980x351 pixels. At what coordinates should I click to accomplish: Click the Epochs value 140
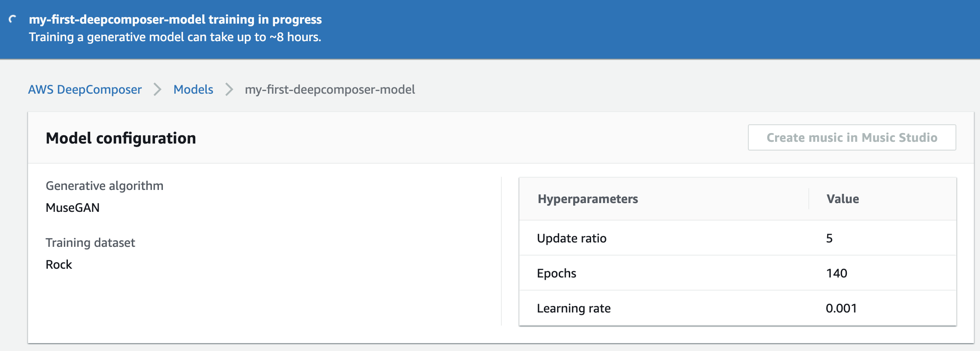(836, 274)
